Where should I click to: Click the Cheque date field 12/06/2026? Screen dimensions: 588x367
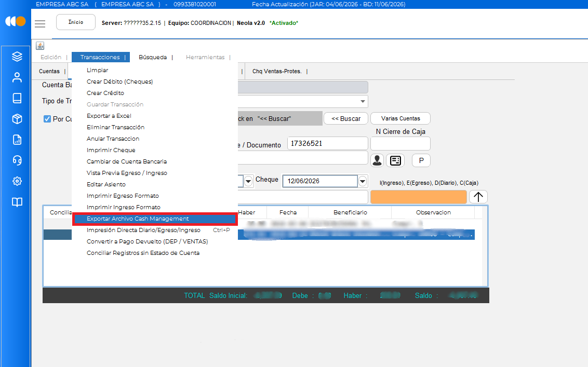(320, 181)
